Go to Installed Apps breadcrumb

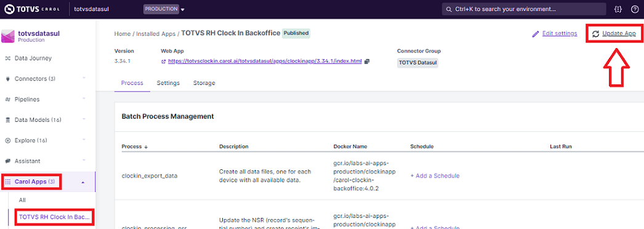pyautogui.click(x=156, y=34)
